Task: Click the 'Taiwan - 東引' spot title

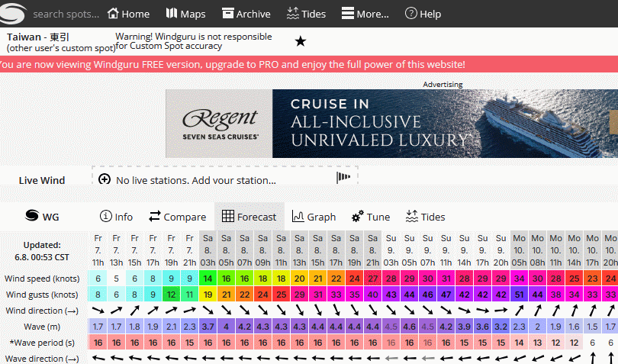Action: [x=38, y=37]
